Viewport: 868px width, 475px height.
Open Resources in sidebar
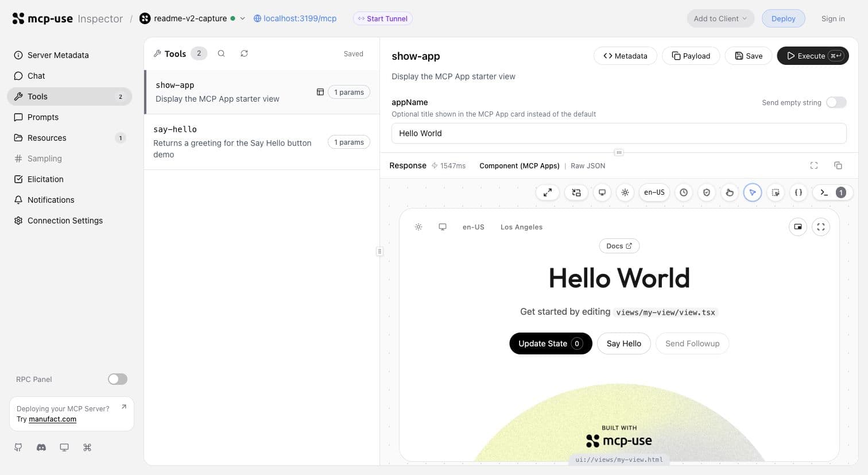pyautogui.click(x=69, y=138)
